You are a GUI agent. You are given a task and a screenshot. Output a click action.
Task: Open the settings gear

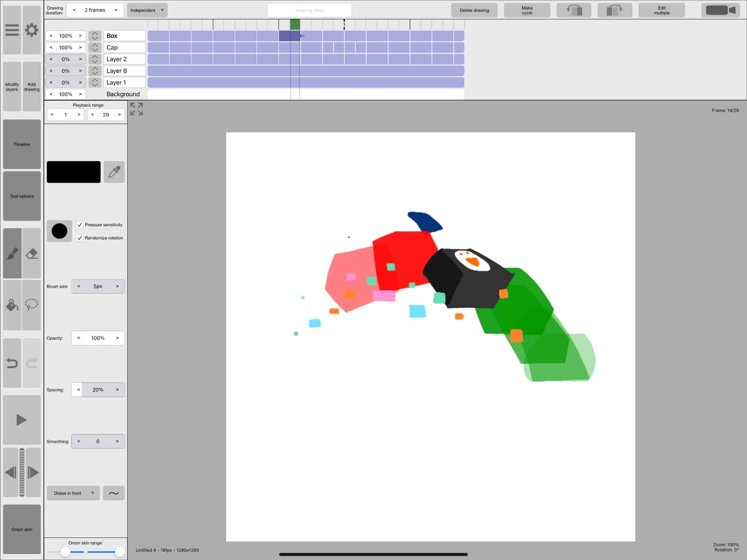coord(32,30)
